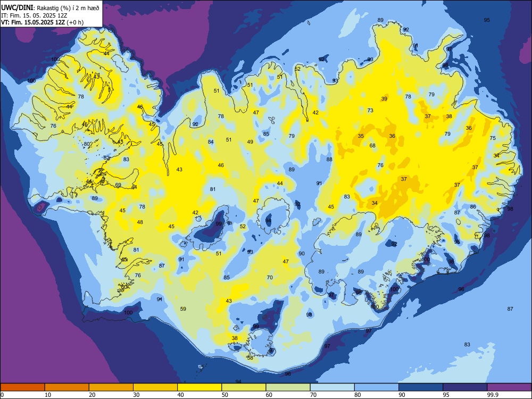Pick the pale yellow 50–60 legend swatch

click(244, 387)
